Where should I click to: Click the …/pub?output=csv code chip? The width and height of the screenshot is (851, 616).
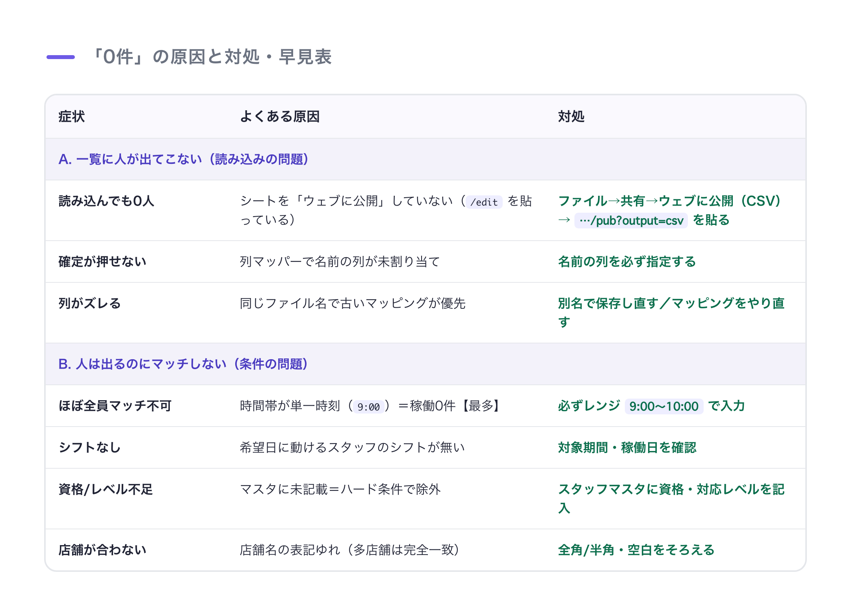[631, 221]
